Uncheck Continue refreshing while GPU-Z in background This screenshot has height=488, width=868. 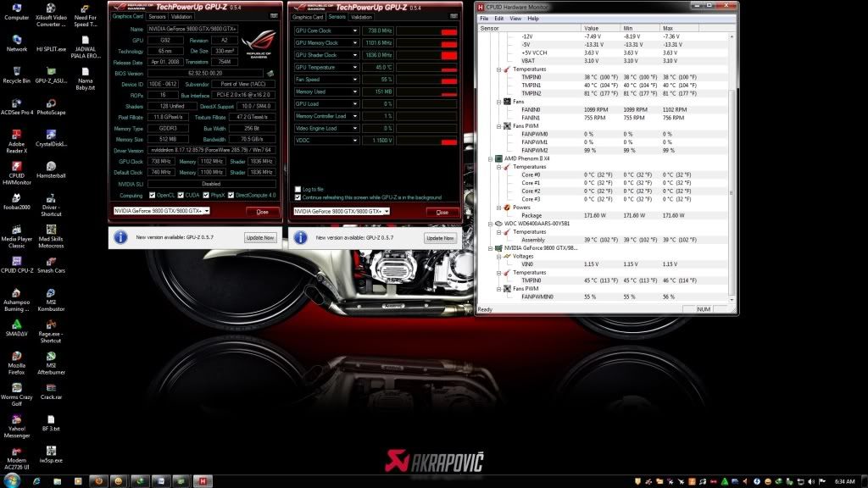point(298,197)
